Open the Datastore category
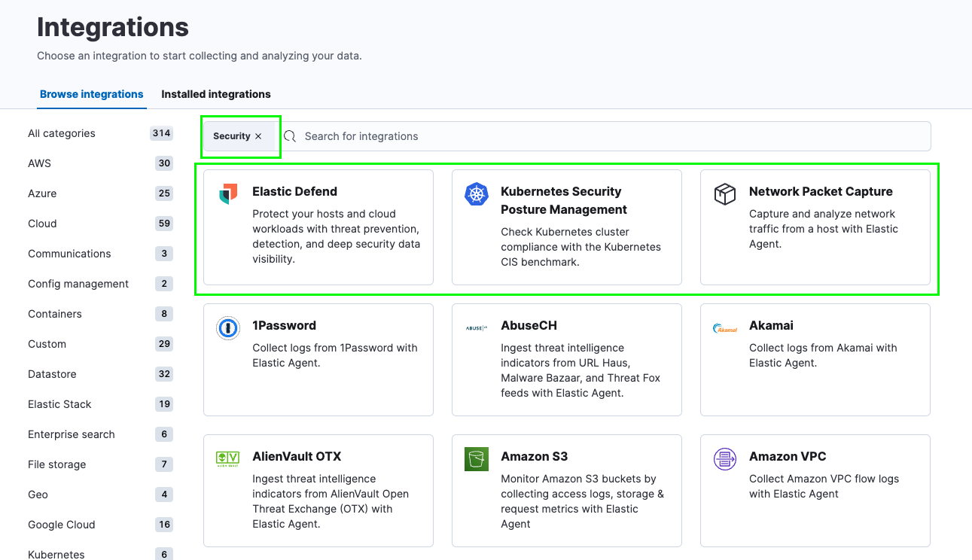The height and width of the screenshot is (560, 972). (x=52, y=374)
